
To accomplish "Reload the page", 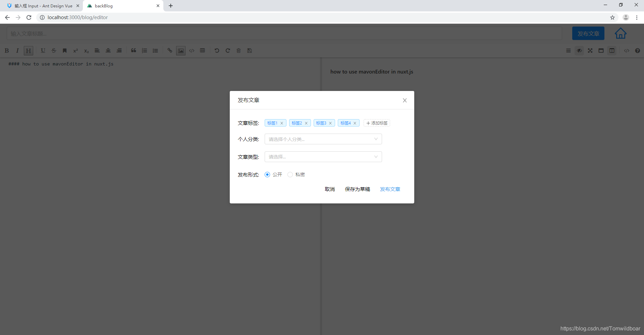I will (29, 17).
